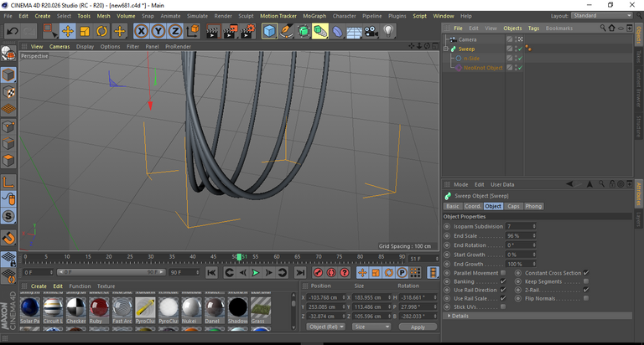The width and height of the screenshot is (644, 345).
Task: Click the Camera object icon
Action: pyautogui.click(x=371, y=31)
